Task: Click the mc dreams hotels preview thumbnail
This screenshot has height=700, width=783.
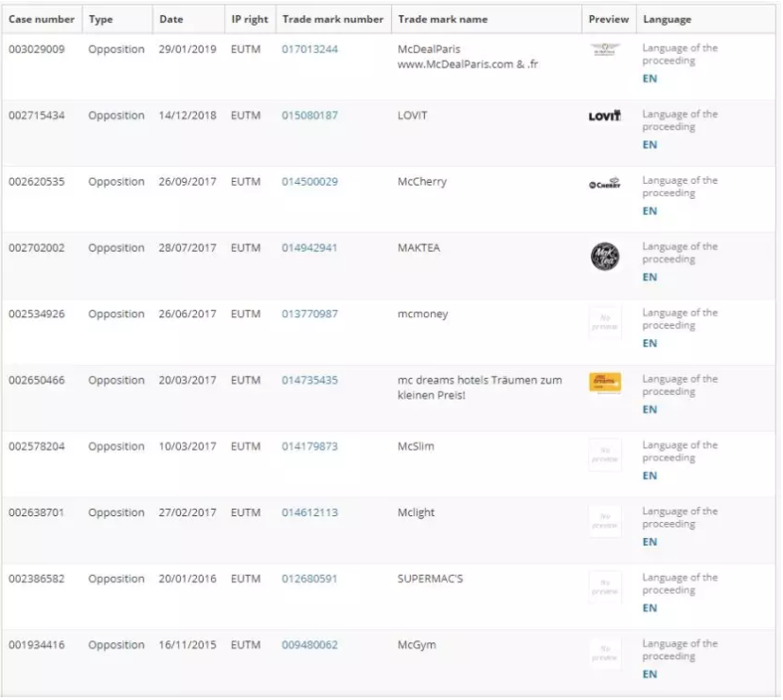Action: [605, 383]
